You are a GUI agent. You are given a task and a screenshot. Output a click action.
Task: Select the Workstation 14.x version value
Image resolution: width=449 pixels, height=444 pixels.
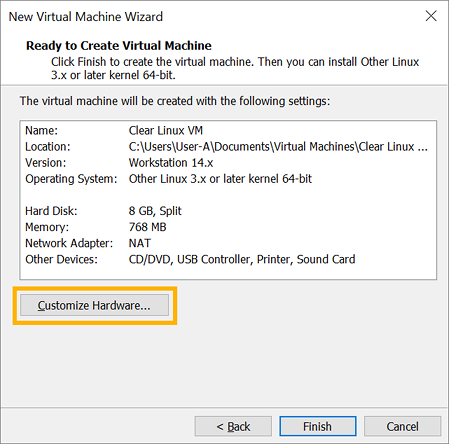171,163
